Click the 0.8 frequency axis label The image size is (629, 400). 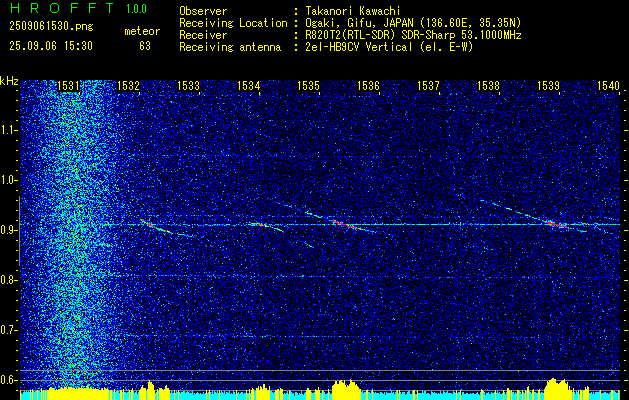click(8, 280)
